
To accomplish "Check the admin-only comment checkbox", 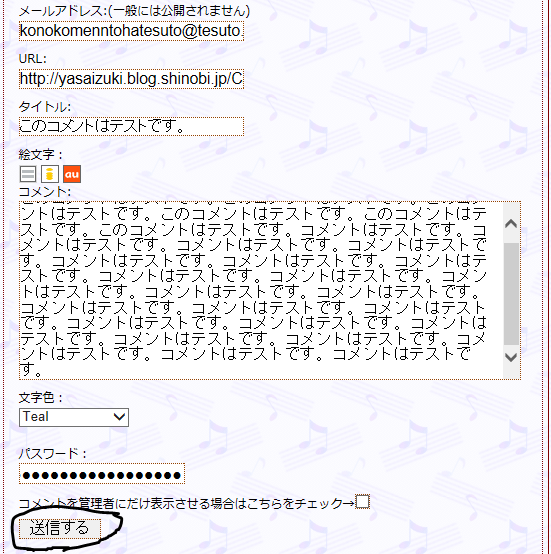I will click(362, 501).
